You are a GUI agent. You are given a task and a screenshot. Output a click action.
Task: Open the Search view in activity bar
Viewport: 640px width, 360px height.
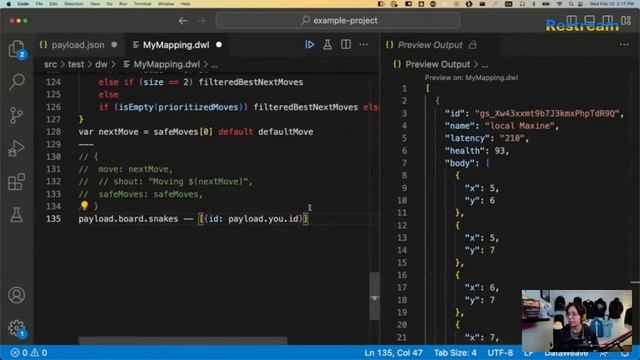point(16,82)
